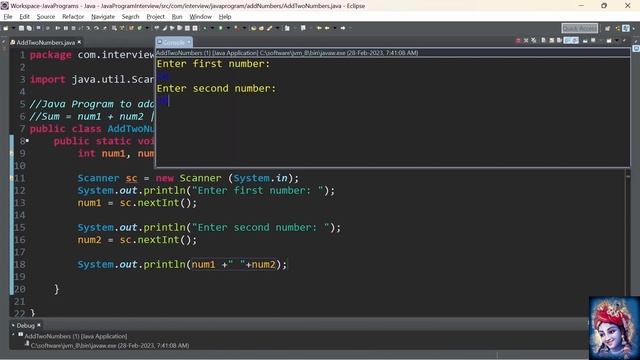Collapse AddTwoNumbers launch node in Debug view
The width and height of the screenshot is (640, 360).
13,334
